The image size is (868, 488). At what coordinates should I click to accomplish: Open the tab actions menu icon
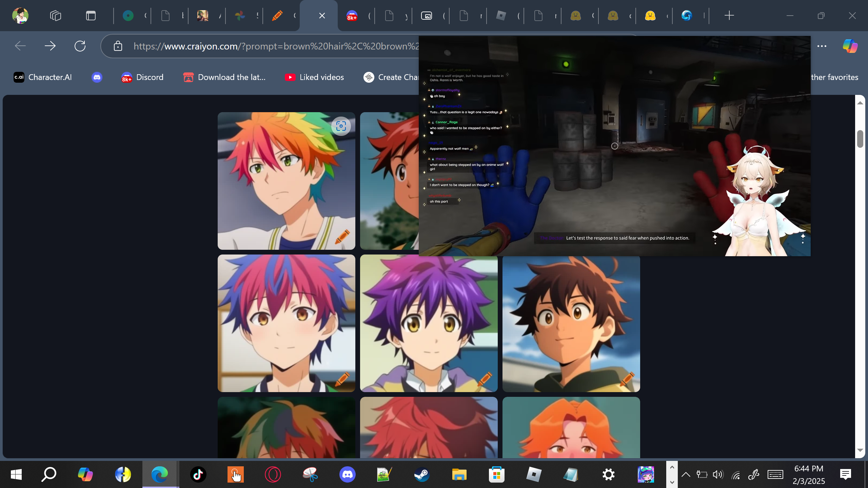tap(91, 16)
